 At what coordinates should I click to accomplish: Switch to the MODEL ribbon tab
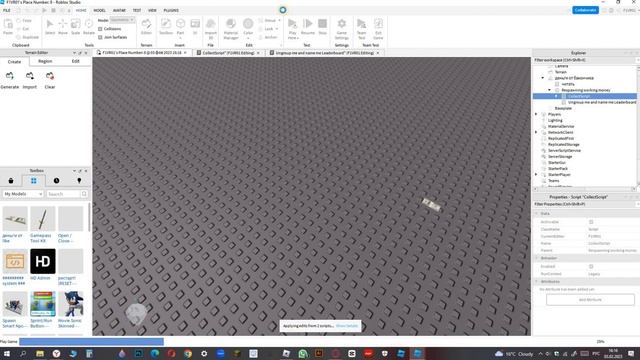pyautogui.click(x=99, y=10)
